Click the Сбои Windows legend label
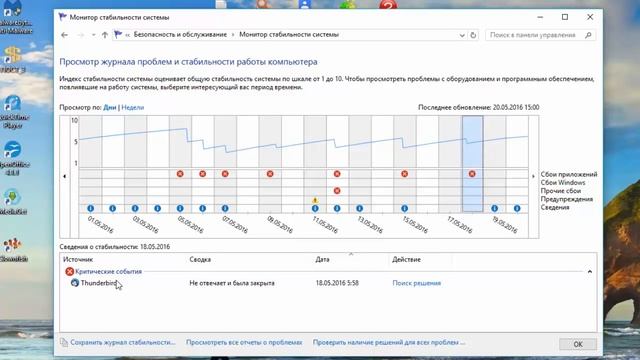Viewport: 640px width, 360px height. pyautogui.click(x=563, y=182)
